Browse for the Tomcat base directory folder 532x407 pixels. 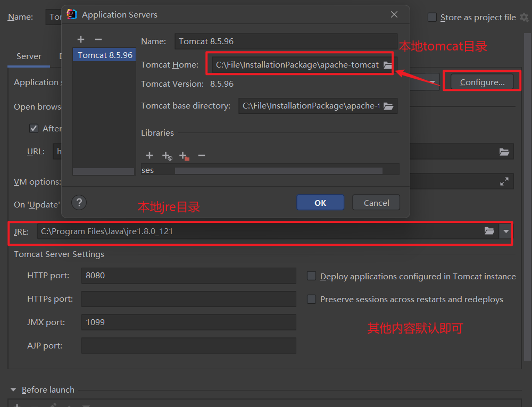(388, 106)
